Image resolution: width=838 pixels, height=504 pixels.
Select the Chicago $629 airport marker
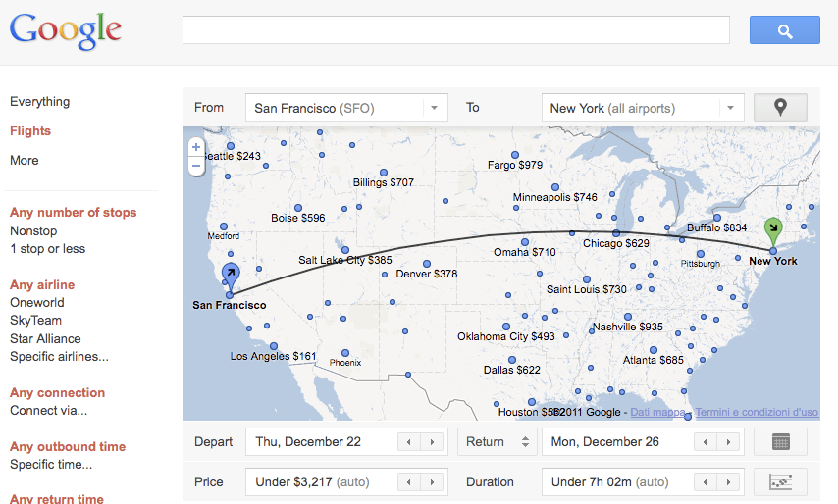click(x=616, y=233)
